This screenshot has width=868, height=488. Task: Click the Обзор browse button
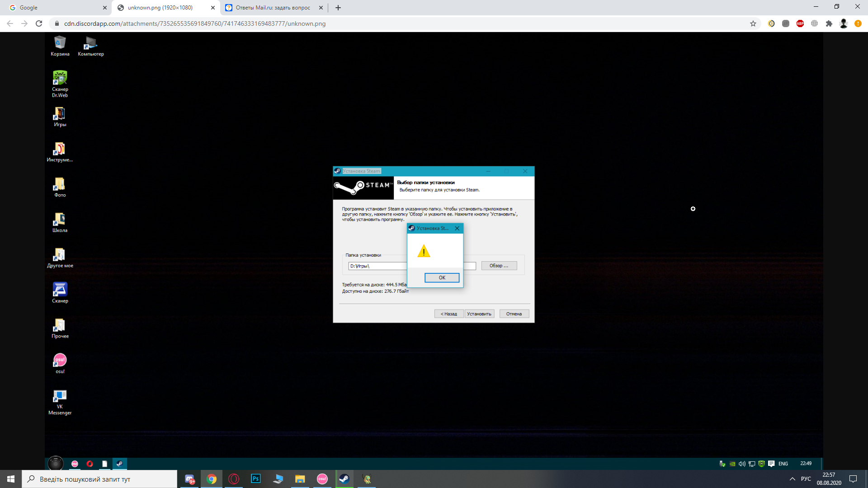coord(499,266)
